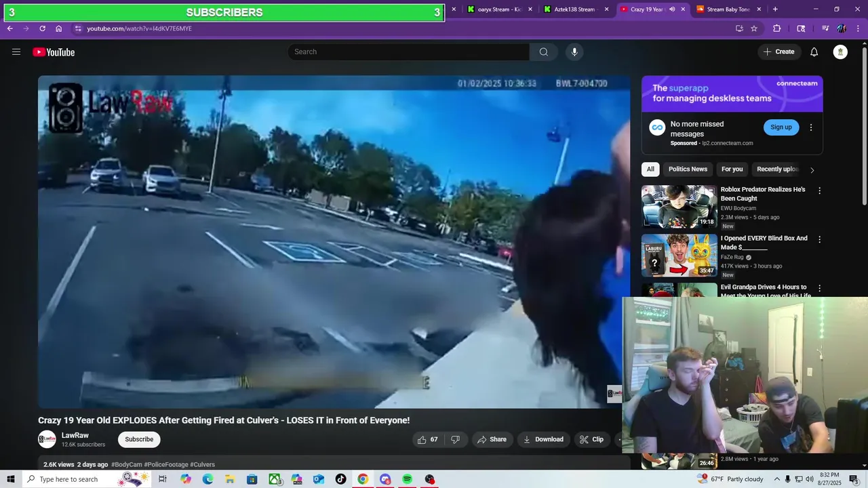
Task: Show more filter chips with arrow
Action: coord(812,170)
